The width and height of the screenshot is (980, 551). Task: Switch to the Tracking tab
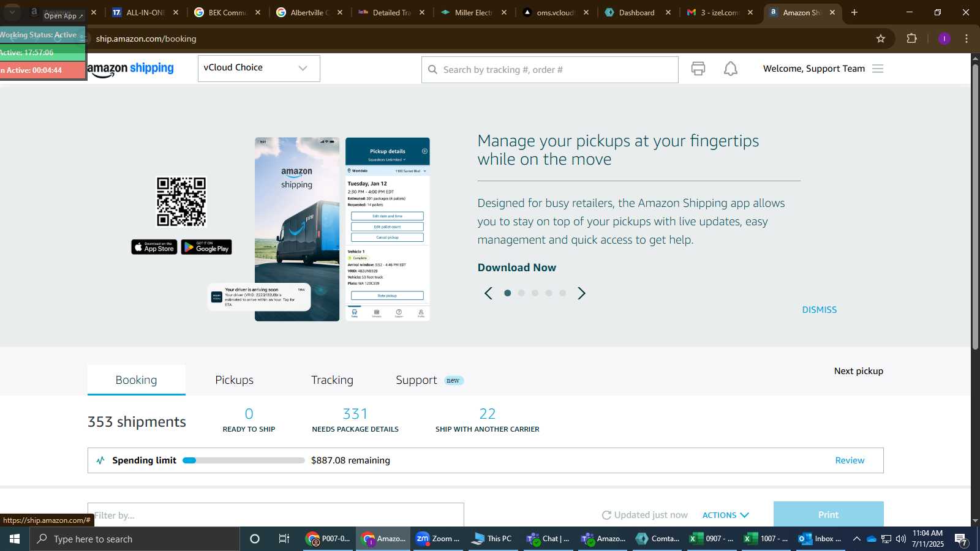332,380
